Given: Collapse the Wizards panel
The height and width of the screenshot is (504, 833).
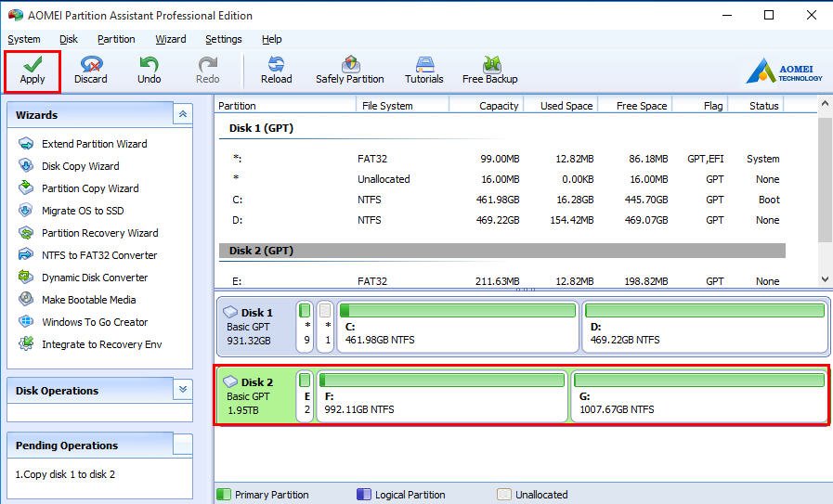Looking at the screenshot, I should pos(183,114).
